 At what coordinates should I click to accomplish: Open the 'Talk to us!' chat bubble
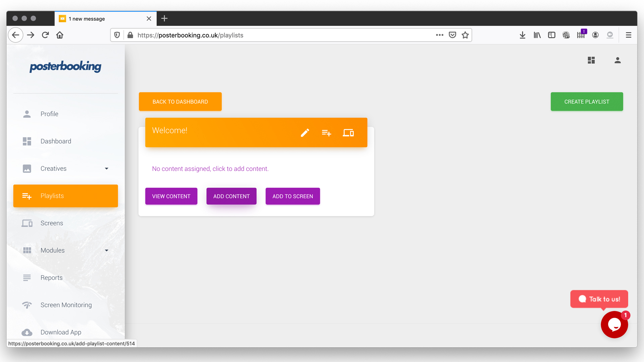[599, 299]
